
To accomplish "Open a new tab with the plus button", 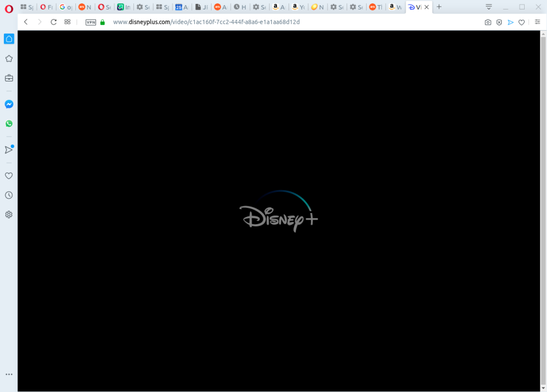I will tap(439, 7).
